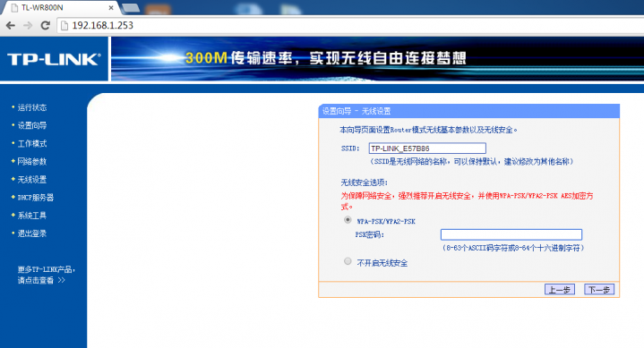The image size is (644, 348).
Task: Click the page icon in address bar
Action: click(x=64, y=25)
